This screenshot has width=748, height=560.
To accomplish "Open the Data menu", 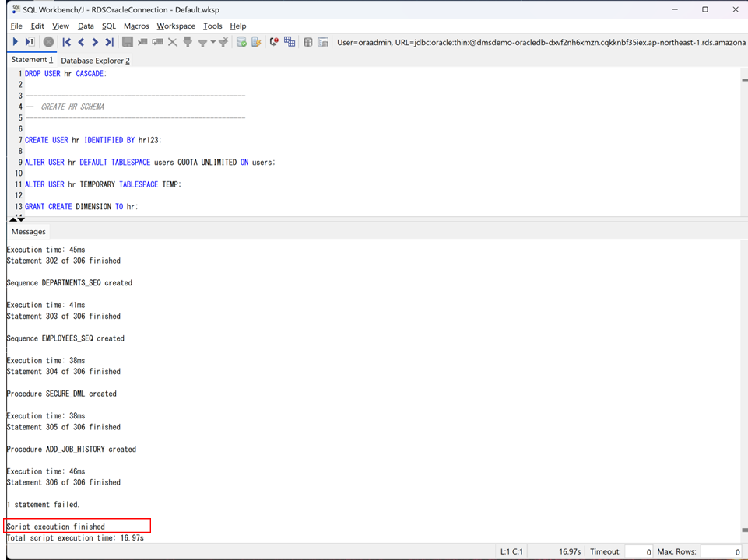I will pos(86,26).
